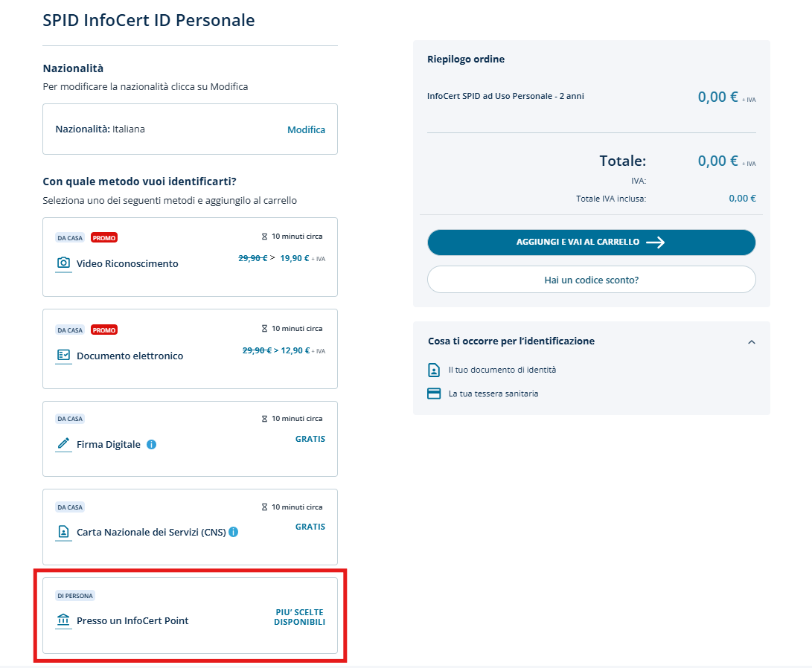
Task: Click the Documento elettronico ID card icon
Action: pyautogui.click(x=63, y=355)
